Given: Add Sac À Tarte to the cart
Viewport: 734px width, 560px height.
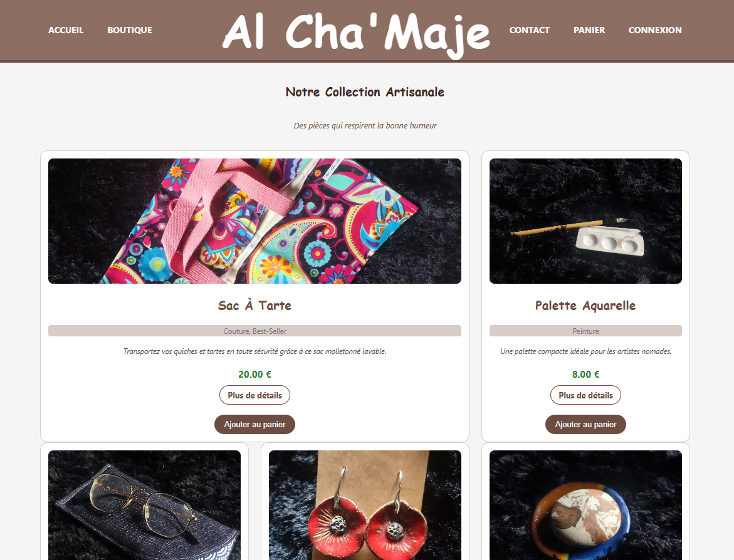Looking at the screenshot, I should point(254,424).
